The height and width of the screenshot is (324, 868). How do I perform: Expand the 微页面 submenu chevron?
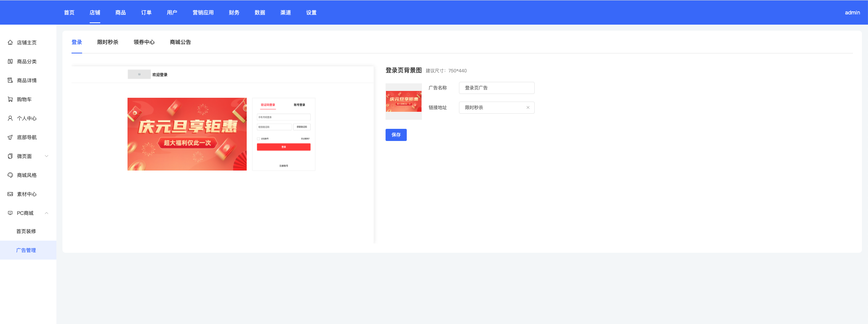pos(47,156)
